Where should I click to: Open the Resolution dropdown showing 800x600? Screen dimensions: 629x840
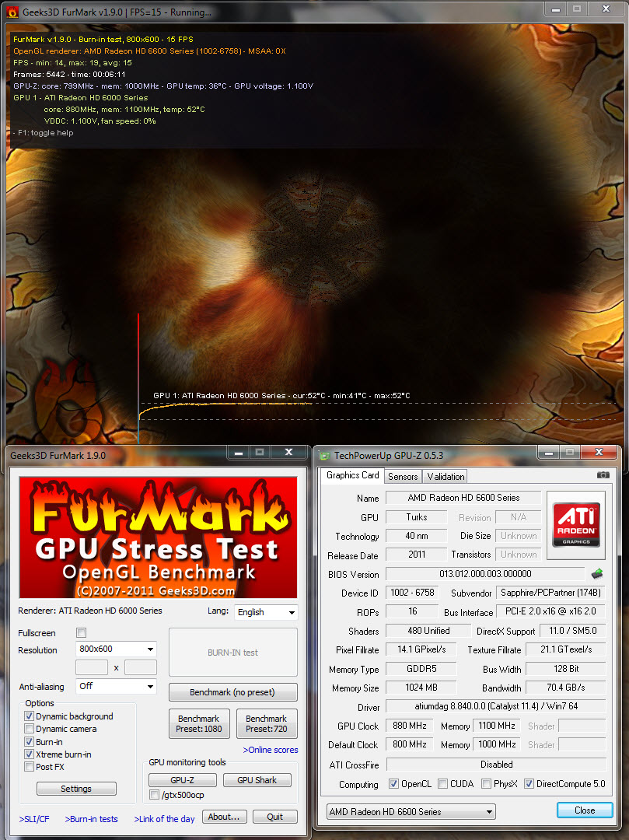click(x=116, y=649)
